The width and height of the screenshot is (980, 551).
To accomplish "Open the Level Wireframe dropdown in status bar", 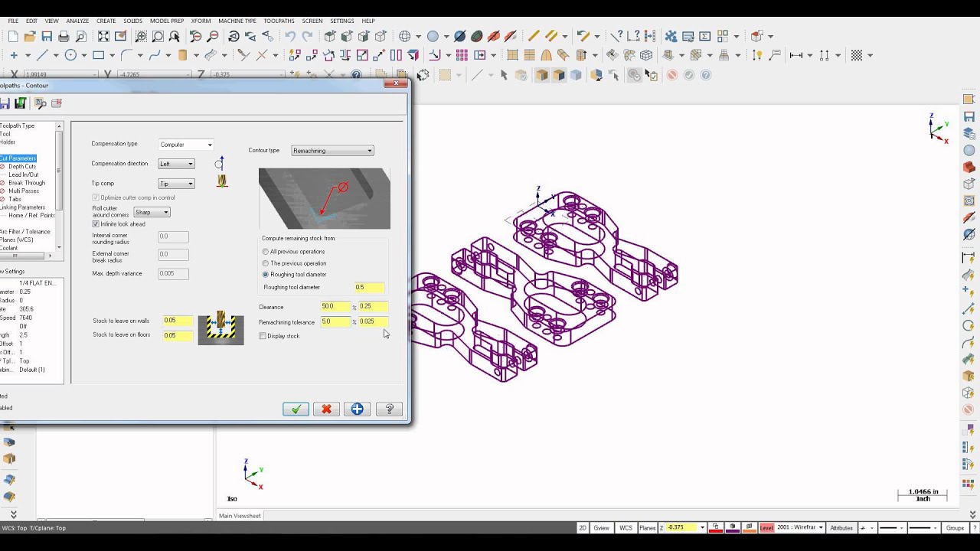I will (x=801, y=527).
